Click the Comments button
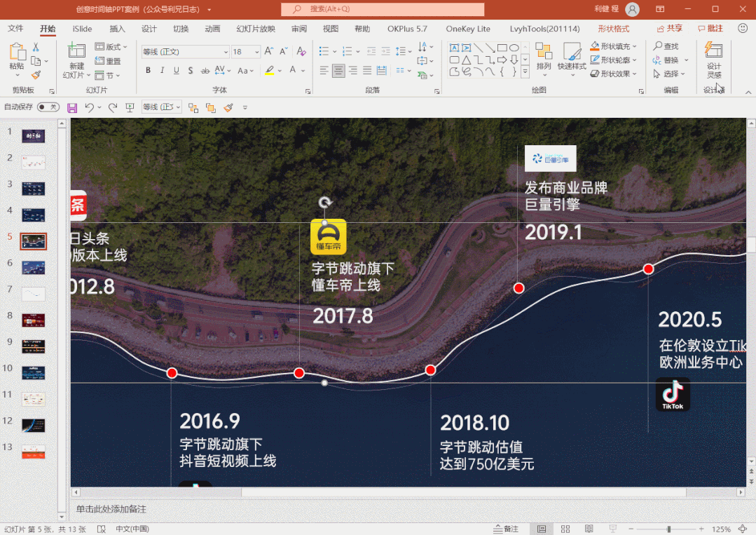This screenshot has height=535, width=756. (710, 29)
